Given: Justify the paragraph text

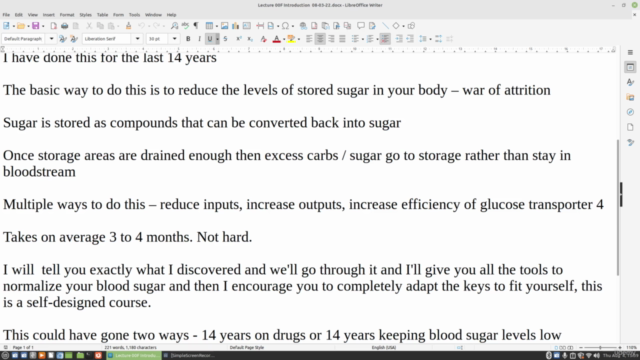Looking at the screenshot, I should (x=342, y=39).
